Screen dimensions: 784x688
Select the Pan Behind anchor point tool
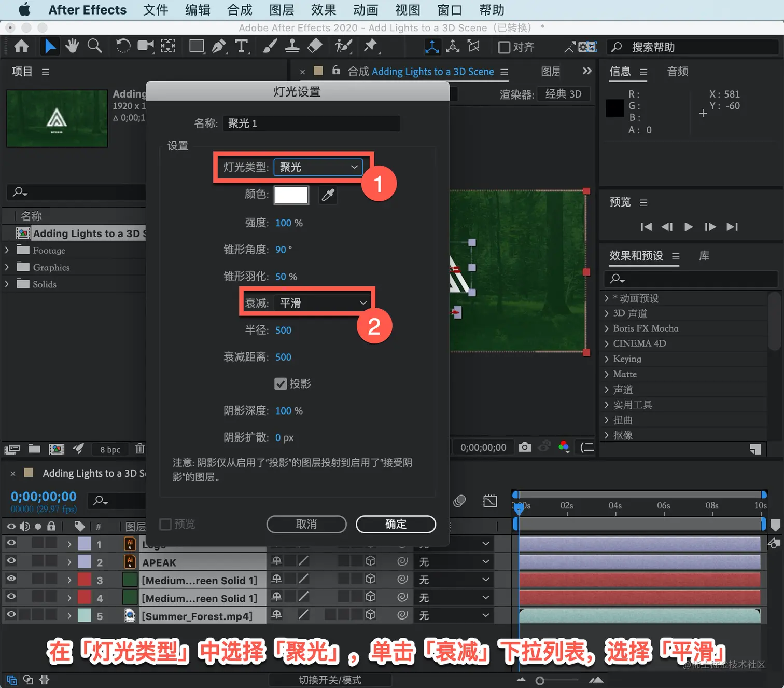pyautogui.click(x=168, y=46)
